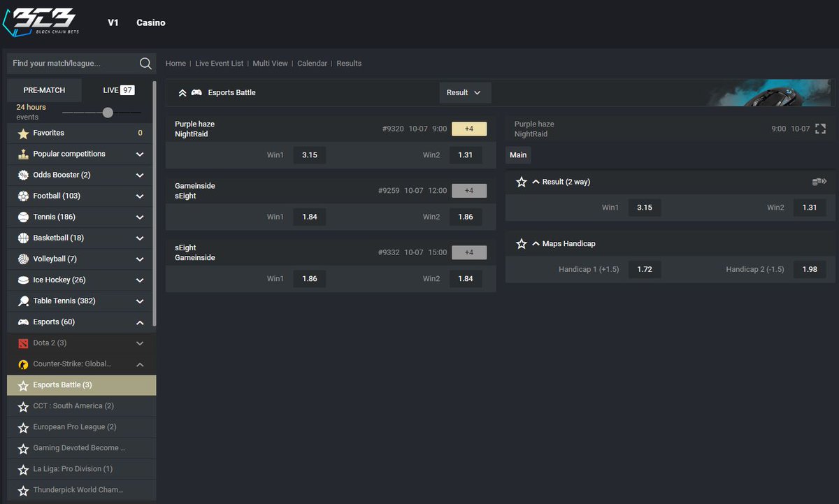839x504 pixels.
Task: Click the Volleyball icon
Action: (23, 259)
